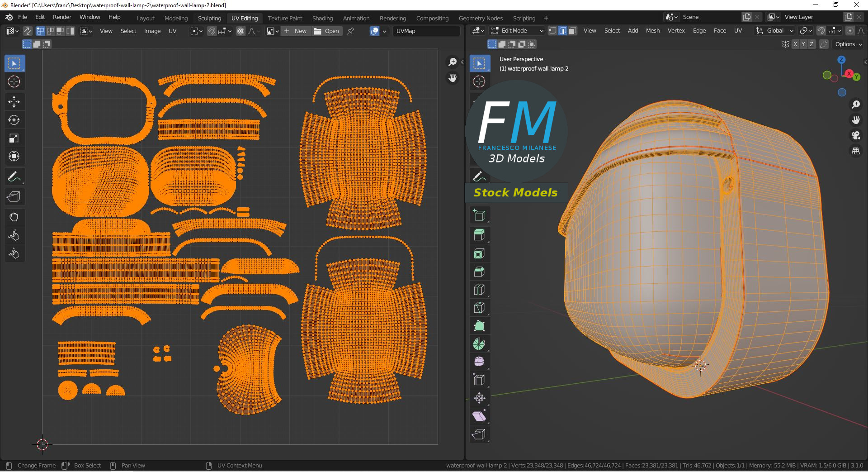The image size is (868, 472).
Task: Activate the UV Grab sculpt tool
Action: pyautogui.click(x=14, y=217)
